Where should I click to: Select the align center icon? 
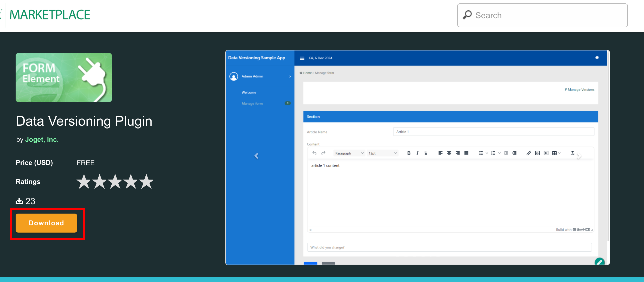(449, 153)
